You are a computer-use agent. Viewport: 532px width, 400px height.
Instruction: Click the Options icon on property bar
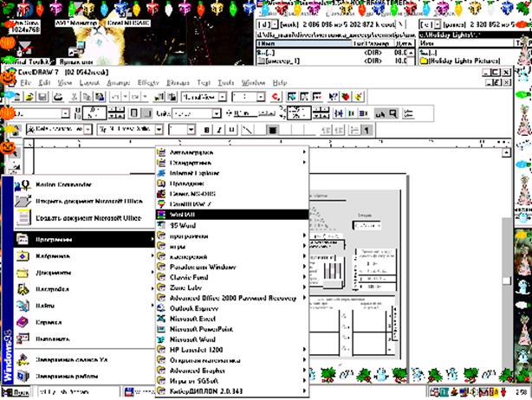[x=409, y=113]
